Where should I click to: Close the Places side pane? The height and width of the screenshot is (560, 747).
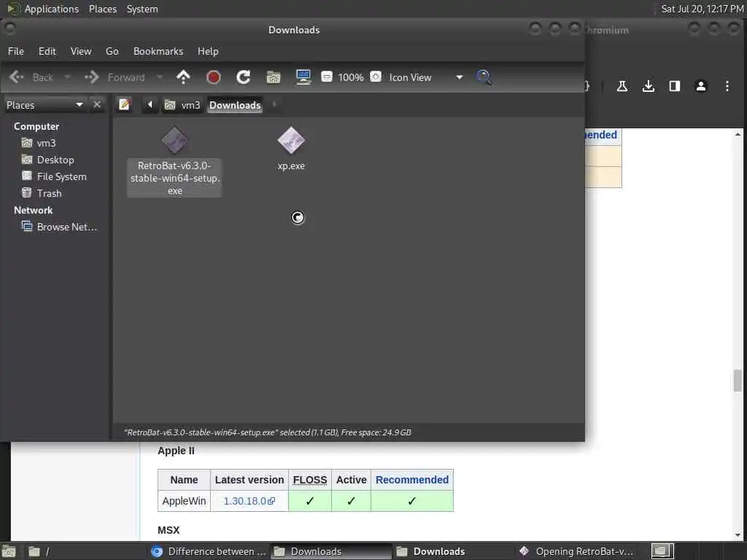coord(97,104)
